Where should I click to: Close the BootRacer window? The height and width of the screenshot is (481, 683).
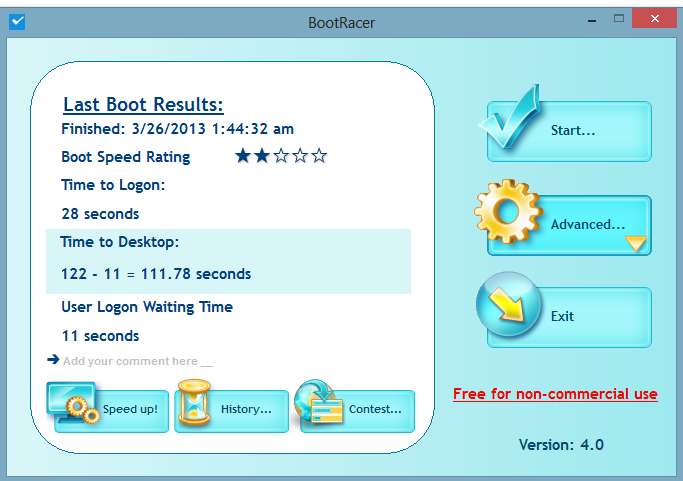654,18
